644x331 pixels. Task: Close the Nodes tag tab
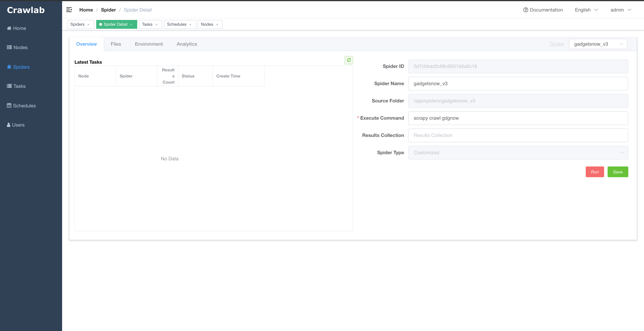[x=217, y=25]
